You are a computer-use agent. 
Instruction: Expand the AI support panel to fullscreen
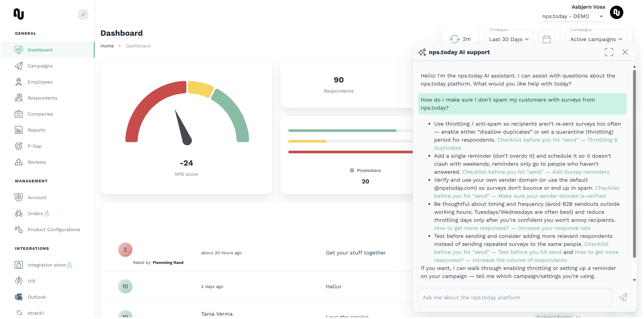[609, 52]
